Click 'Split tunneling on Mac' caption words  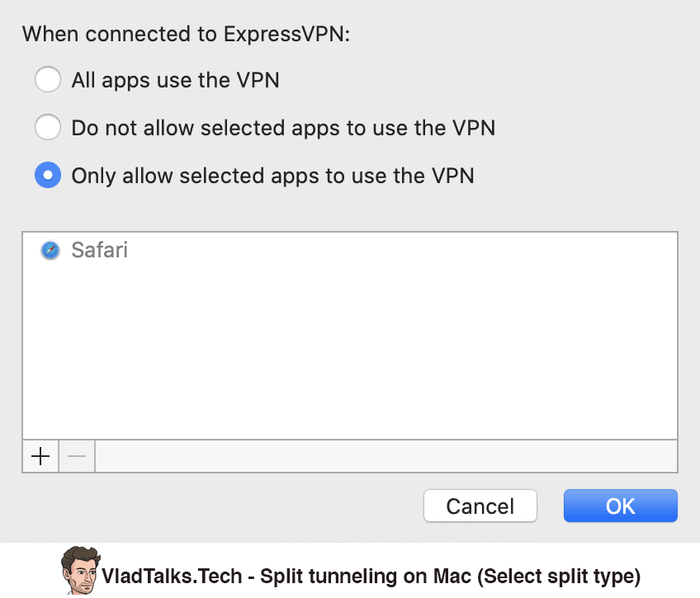(x=366, y=577)
